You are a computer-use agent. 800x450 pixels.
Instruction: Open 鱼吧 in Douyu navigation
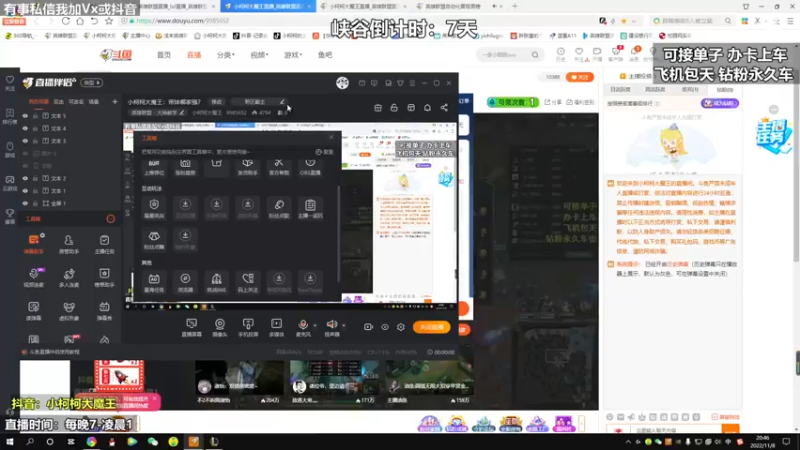click(325, 55)
